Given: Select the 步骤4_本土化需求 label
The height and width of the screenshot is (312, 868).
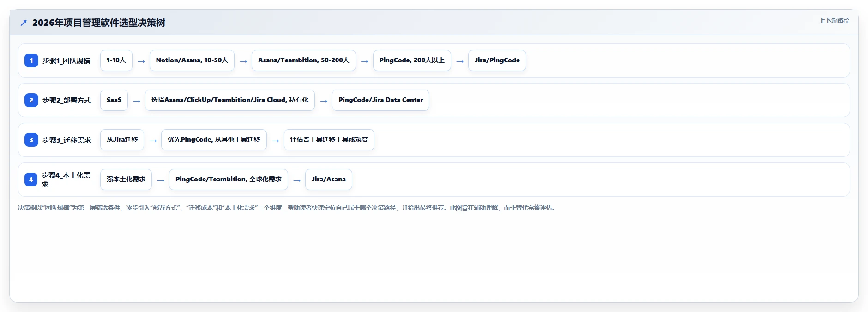Looking at the screenshot, I should pyautogui.click(x=66, y=180).
